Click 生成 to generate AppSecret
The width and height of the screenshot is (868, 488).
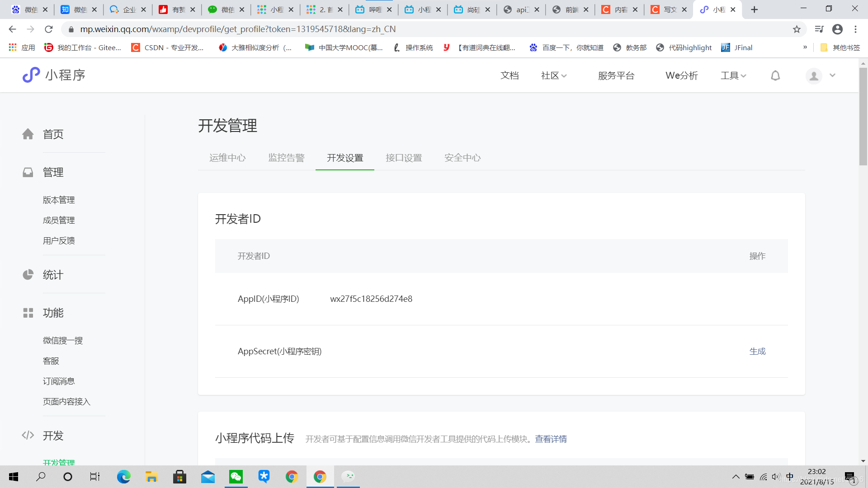tap(757, 351)
